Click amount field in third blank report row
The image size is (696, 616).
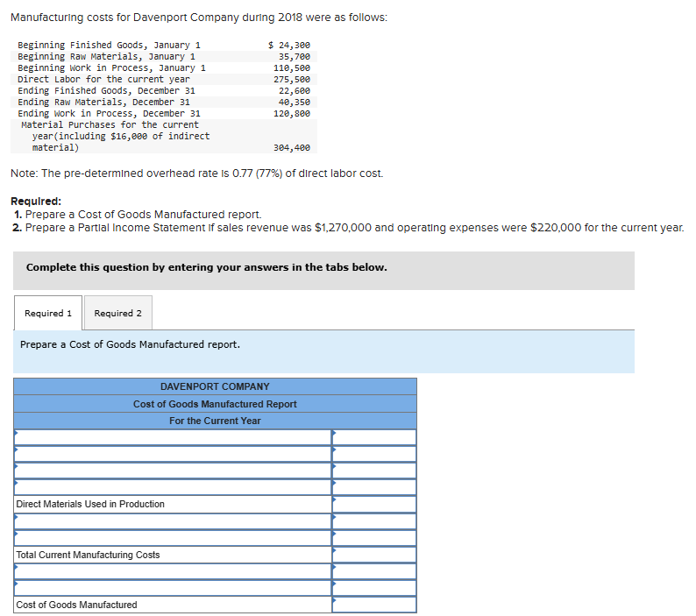click(x=374, y=471)
